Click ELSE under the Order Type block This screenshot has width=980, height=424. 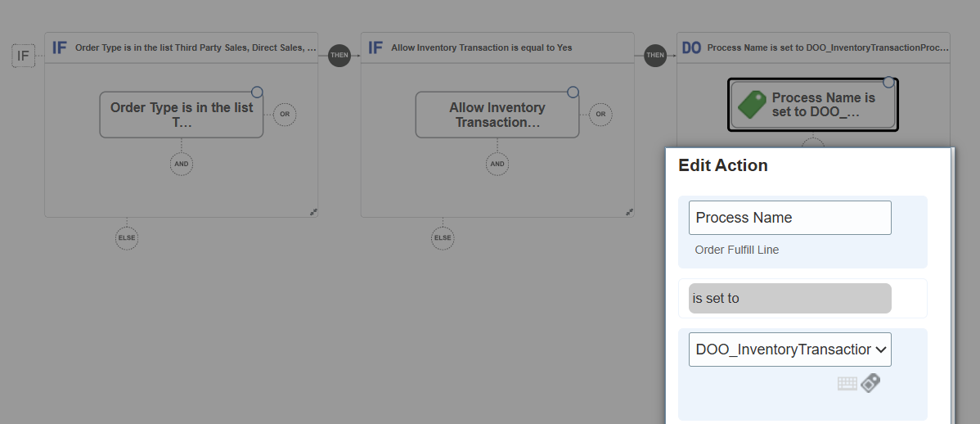[127, 238]
